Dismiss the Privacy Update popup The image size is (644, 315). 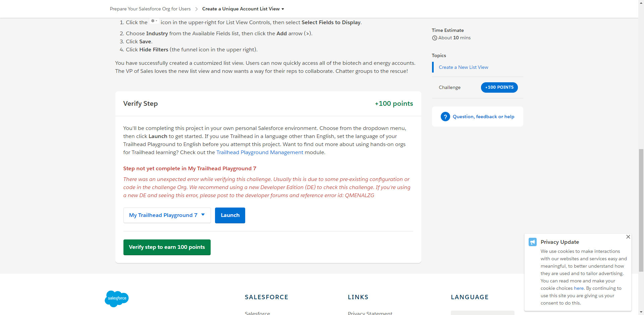click(628, 237)
